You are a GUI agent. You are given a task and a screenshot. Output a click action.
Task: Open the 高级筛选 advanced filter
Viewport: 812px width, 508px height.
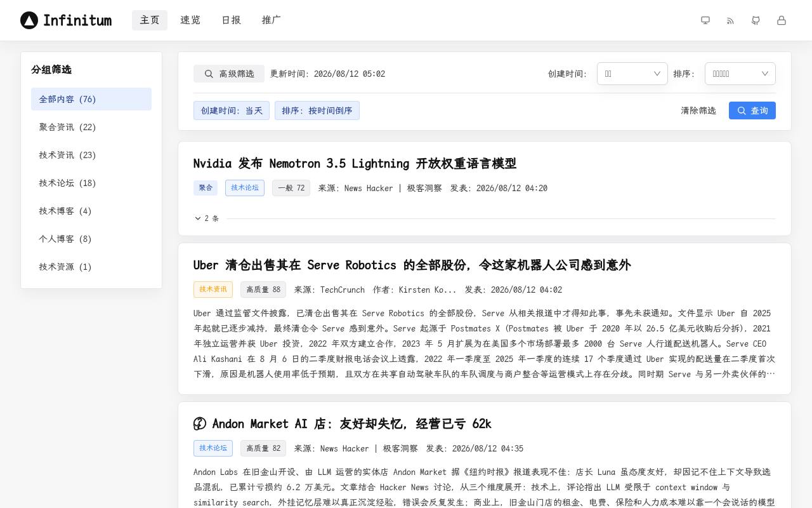(x=229, y=74)
